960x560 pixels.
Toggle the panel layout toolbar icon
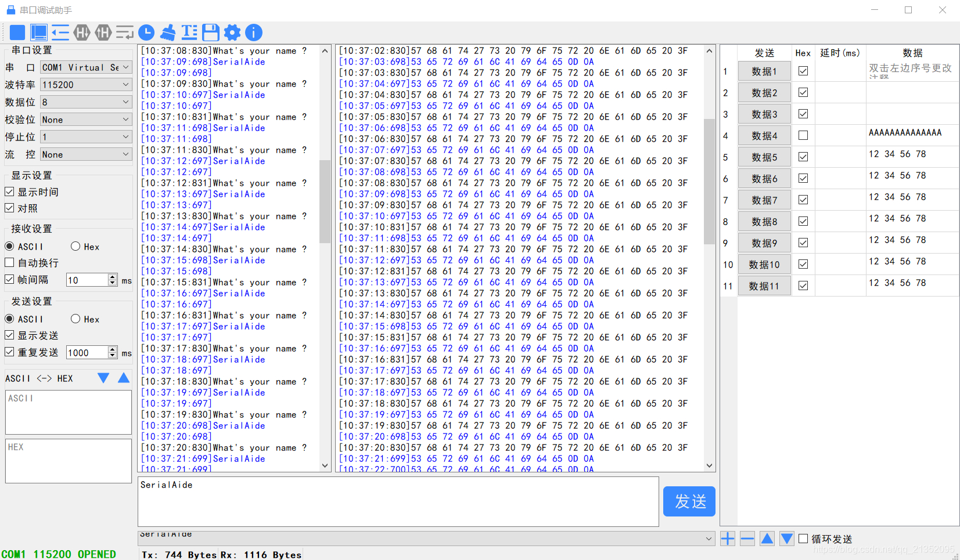point(39,32)
